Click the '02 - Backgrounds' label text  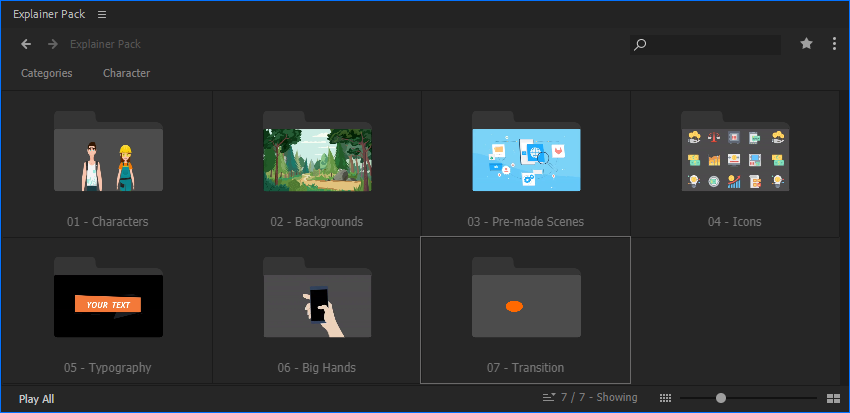[x=317, y=222]
